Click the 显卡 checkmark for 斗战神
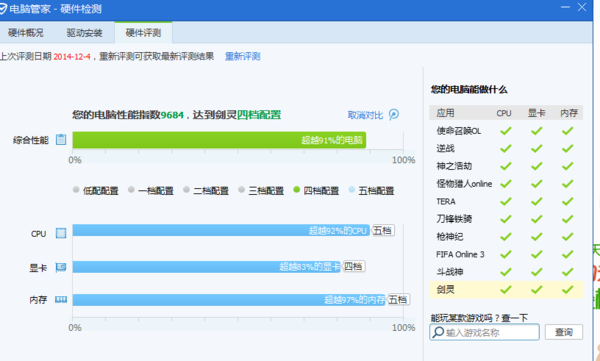600x361 pixels. tap(536, 272)
